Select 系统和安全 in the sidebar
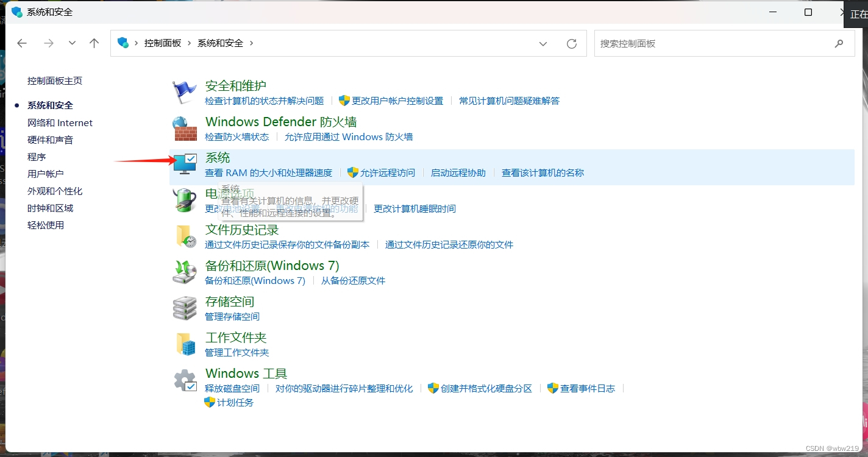Image resolution: width=868 pixels, height=457 pixels. click(x=50, y=105)
